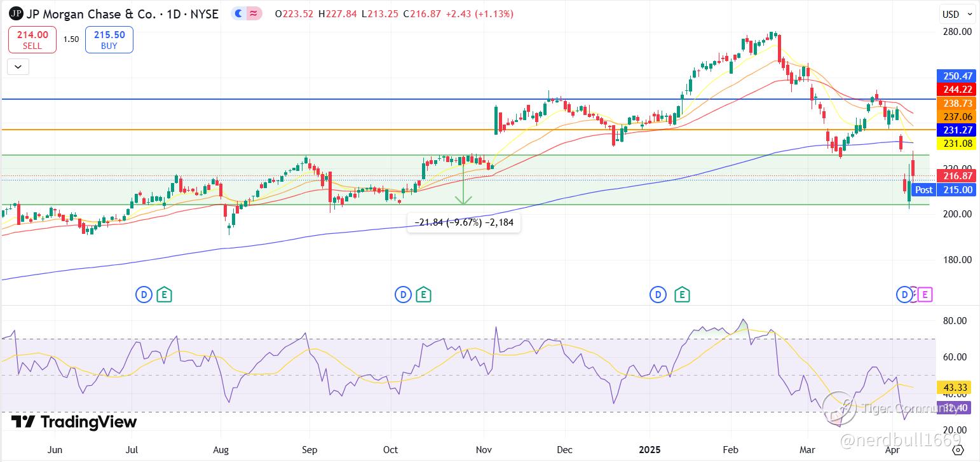
Task: Click the Oct label on the time axis
Action: (390, 450)
